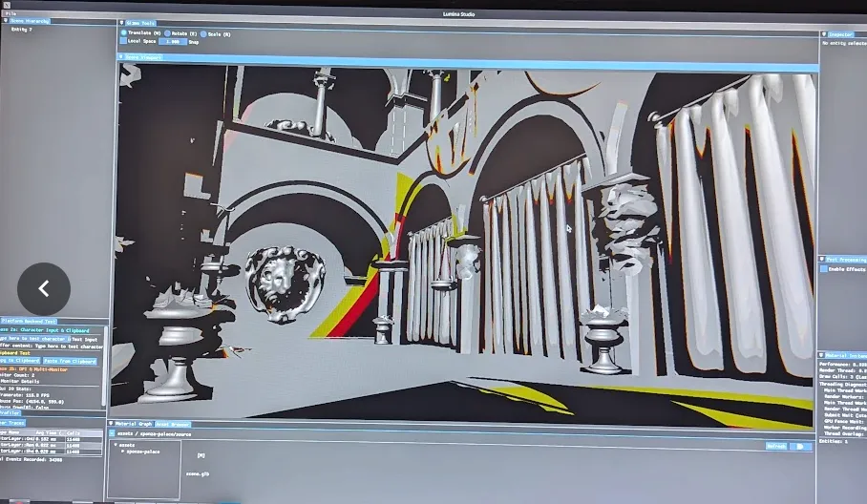Viewport: 867px width, 504px height.
Task: Click the character test input field
Action: pos(33,339)
